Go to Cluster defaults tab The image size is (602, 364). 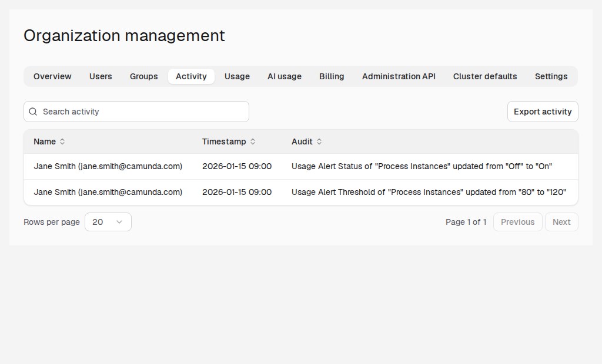point(485,76)
